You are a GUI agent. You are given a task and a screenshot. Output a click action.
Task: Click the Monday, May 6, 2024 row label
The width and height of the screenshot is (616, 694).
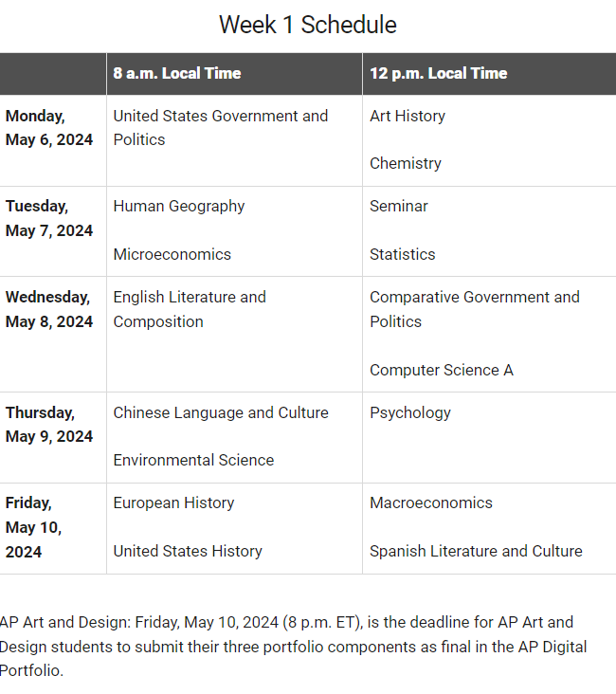(x=49, y=128)
